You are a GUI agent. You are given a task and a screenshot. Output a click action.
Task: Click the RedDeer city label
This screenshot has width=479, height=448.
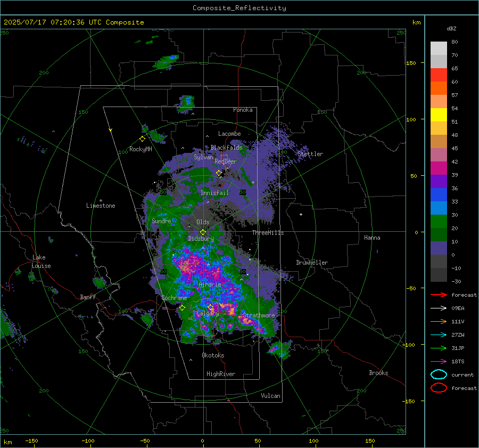click(x=226, y=161)
